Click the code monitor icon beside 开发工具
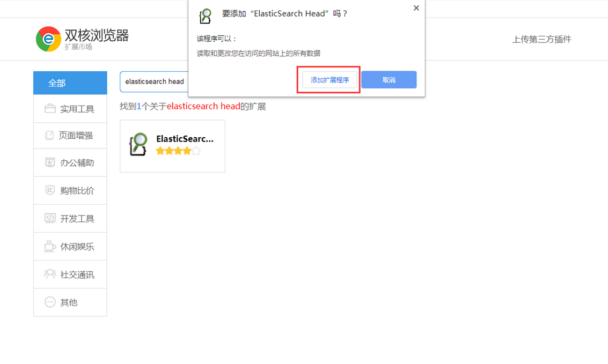Screen dimensions: 608x364 click(50, 218)
